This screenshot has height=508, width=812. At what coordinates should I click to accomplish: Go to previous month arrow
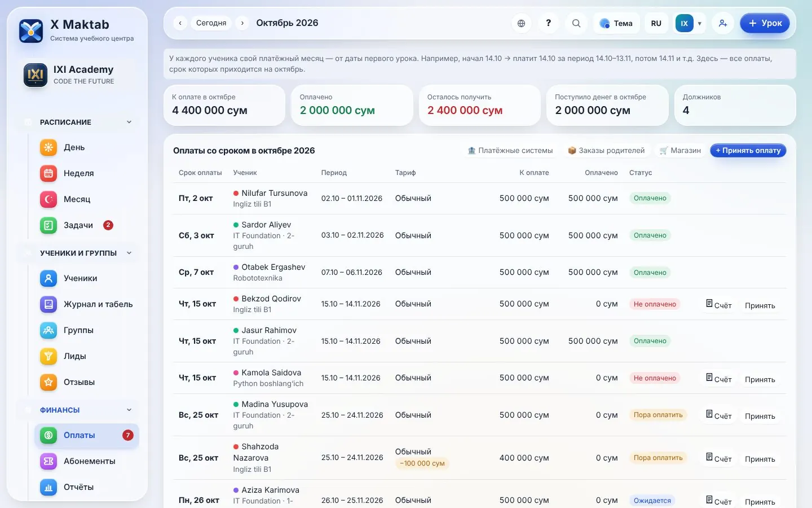click(180, 23)
